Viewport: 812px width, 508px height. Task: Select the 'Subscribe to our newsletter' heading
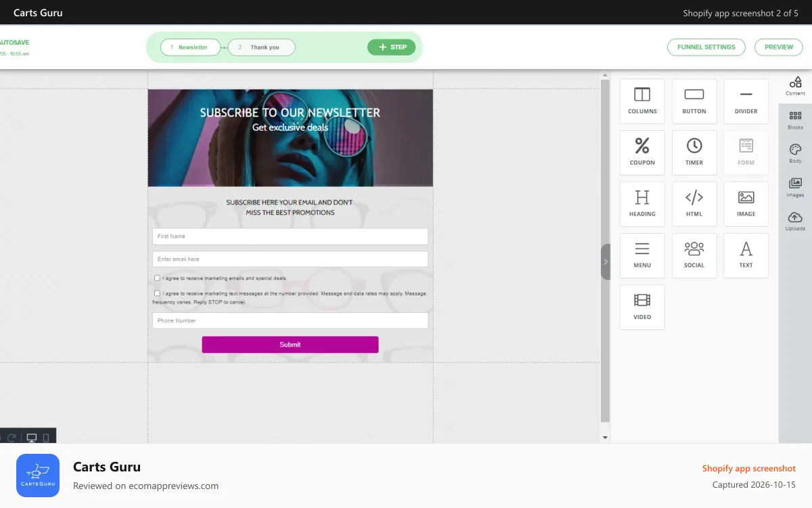pyautogui.click(x=290, y=112)
